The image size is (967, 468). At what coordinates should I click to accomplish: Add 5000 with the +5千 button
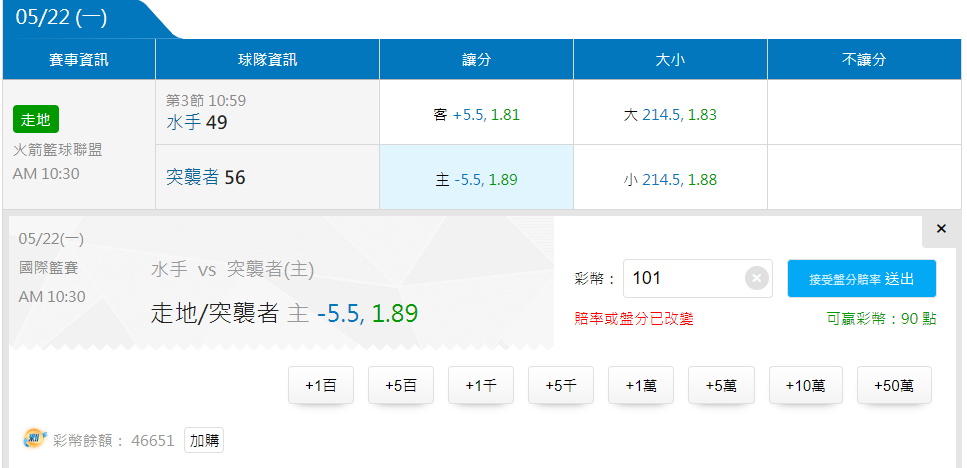(x=561, y=385)
